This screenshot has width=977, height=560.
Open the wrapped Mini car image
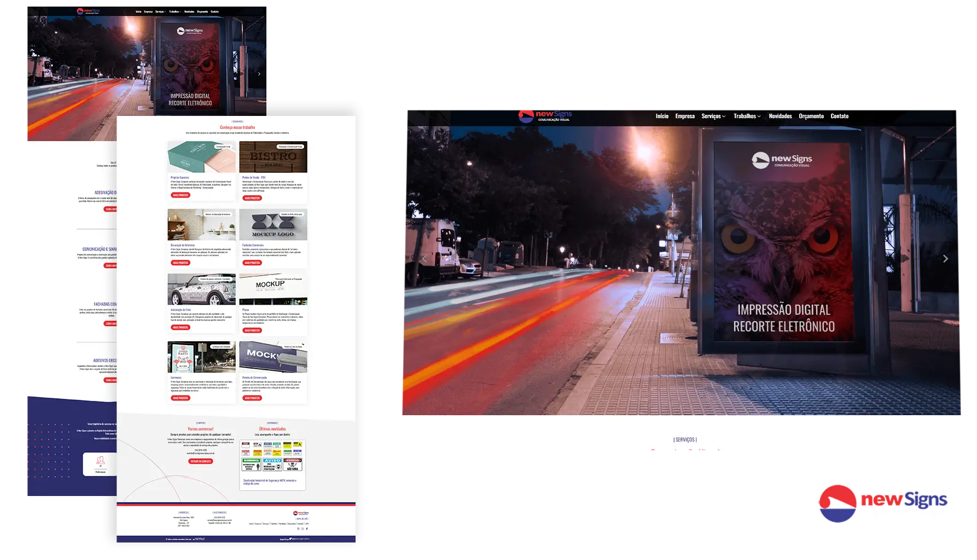[201, 289]
